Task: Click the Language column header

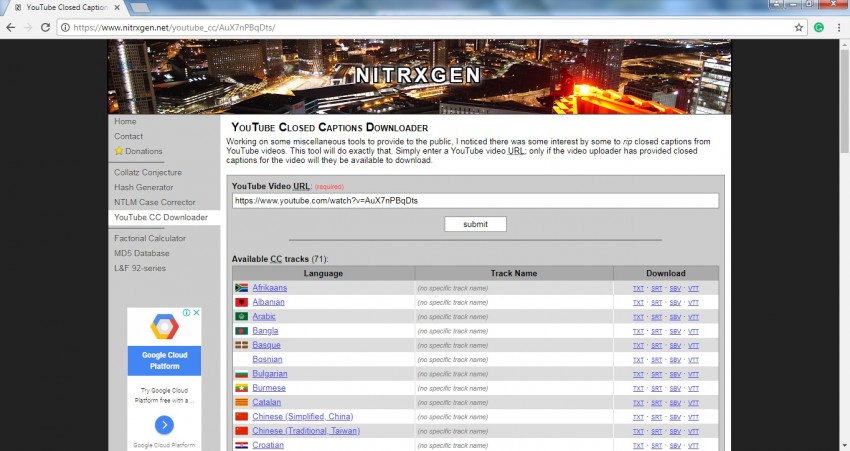Action: [x=324, y=273]
